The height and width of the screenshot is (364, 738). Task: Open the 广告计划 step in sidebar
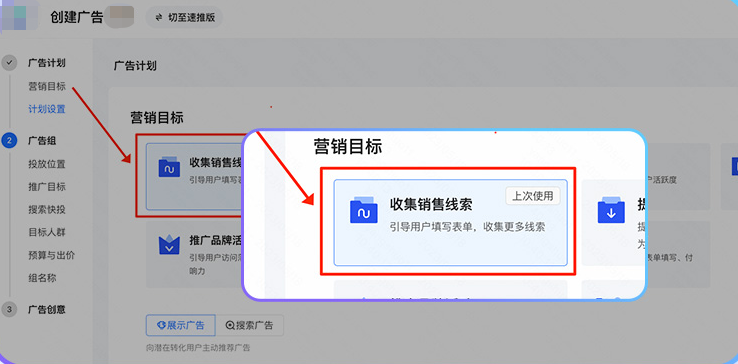click(x=47, y=63)
